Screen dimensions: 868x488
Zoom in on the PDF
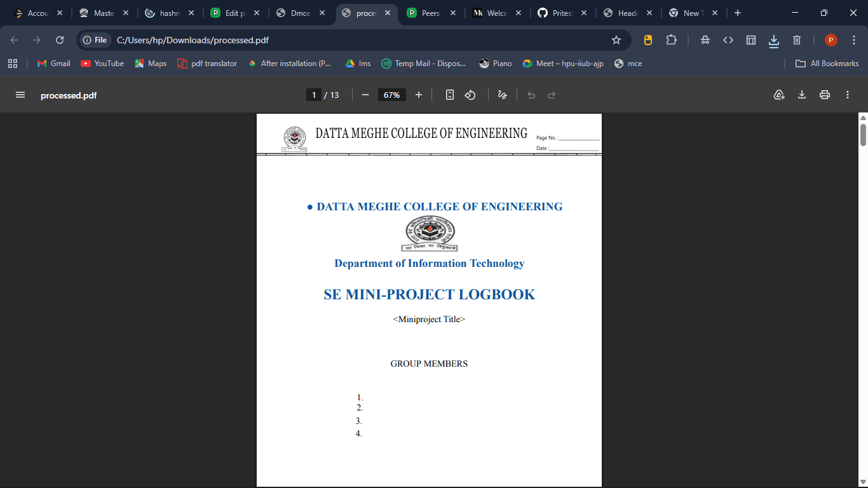point(419,95)
